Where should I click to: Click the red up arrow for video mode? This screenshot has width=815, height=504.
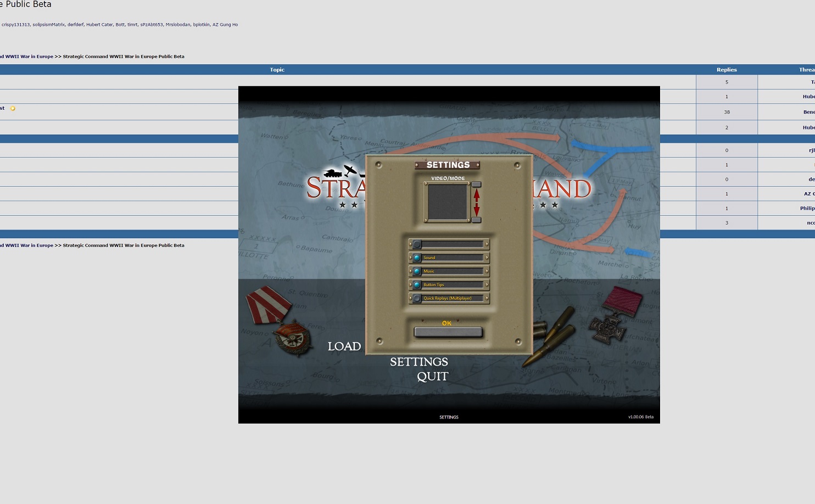tap(476, 194)
